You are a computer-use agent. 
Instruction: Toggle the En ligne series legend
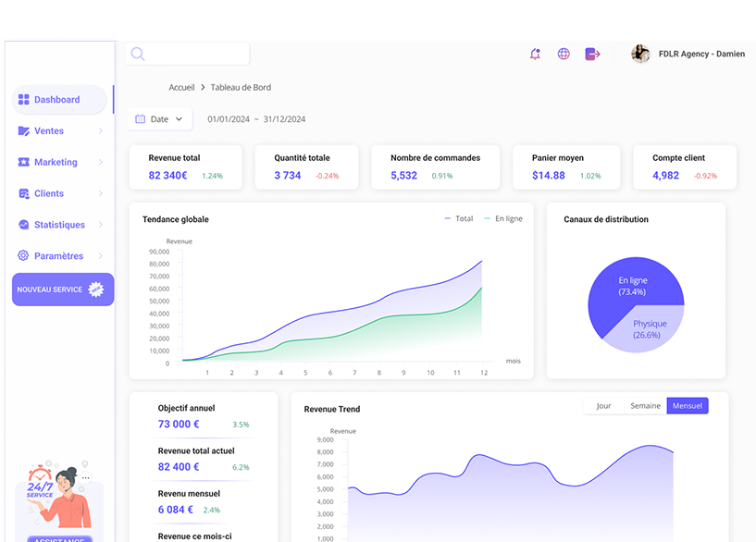pos(503,218)
